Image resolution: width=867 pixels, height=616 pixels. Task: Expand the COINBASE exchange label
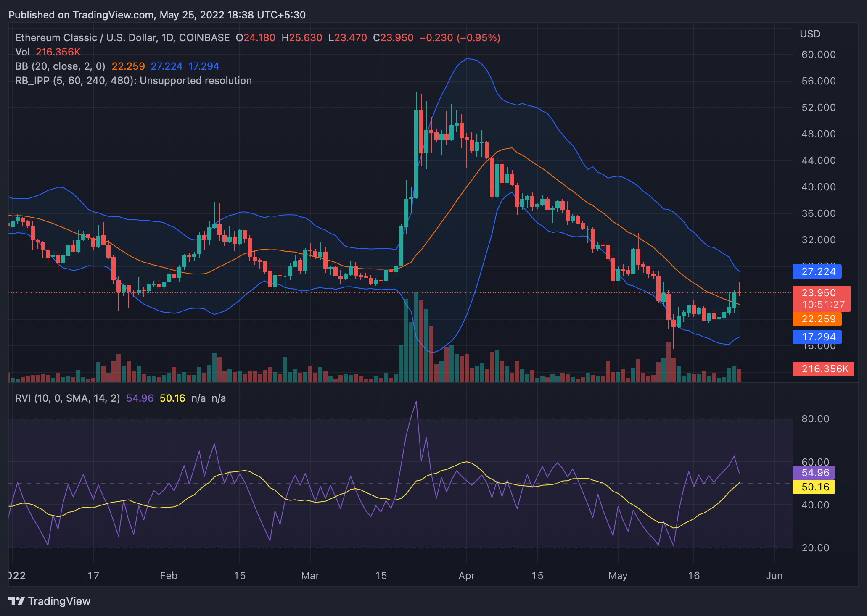pos(204,37)
